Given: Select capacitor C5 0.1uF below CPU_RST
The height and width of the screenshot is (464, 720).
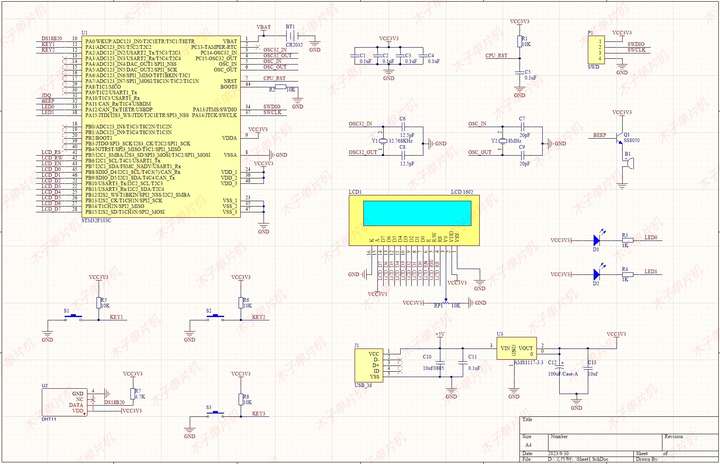Looking at the screenshot, I should 520,73.
